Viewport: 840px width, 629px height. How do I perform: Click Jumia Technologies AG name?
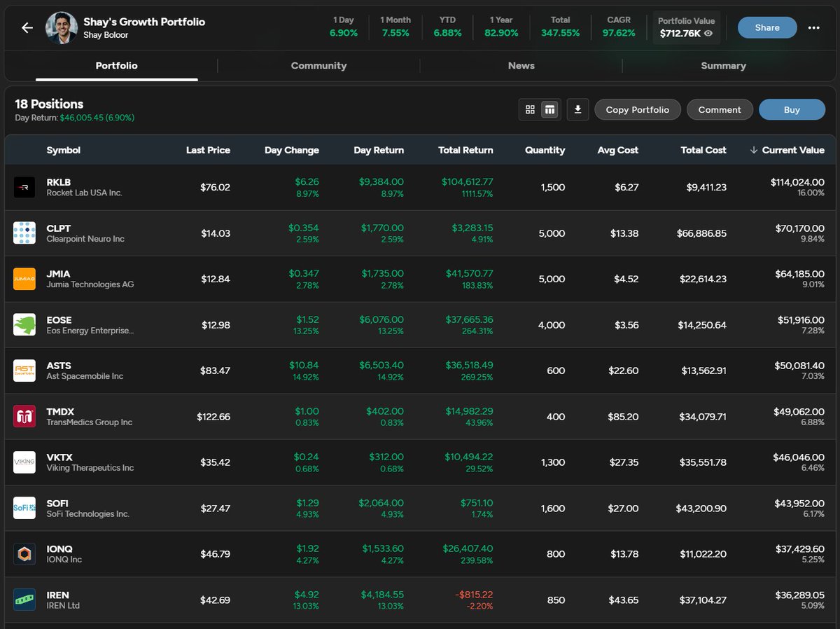coord(90,284)
